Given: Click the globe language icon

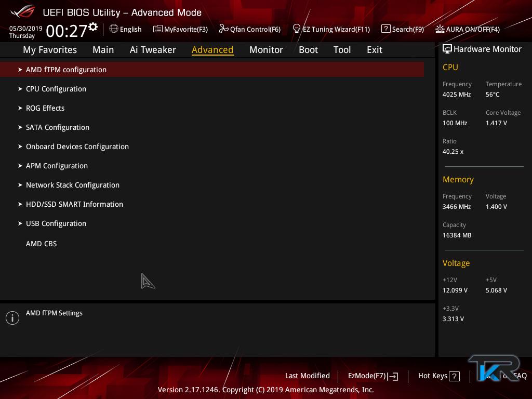Looking at the screenshot, I should pyautogui.click(x=114, y=29).
